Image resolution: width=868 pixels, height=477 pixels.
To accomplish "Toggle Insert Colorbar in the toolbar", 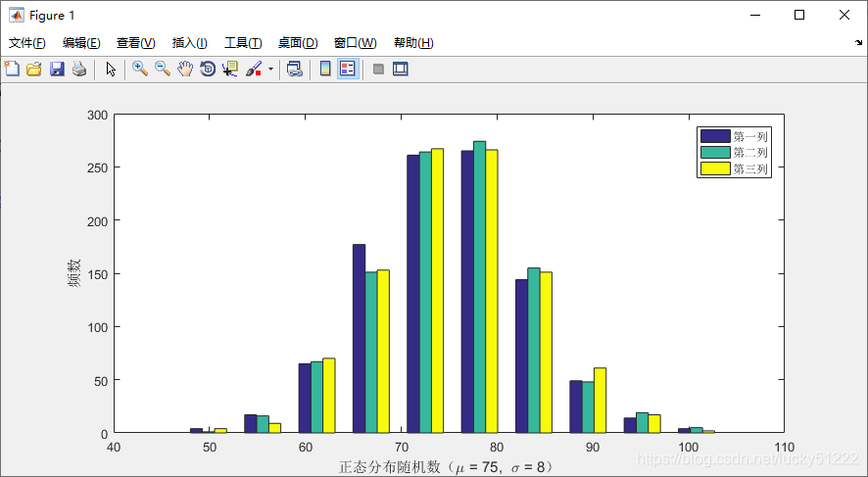I will coord(325,69).
